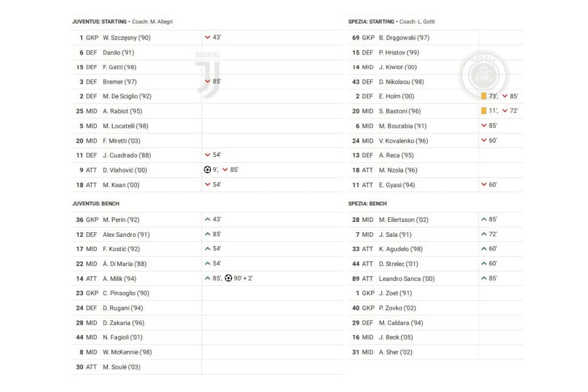Click the green sub-on arrow for J. Sala
Screen dimensions: 588x392
(x=484, y=235)
